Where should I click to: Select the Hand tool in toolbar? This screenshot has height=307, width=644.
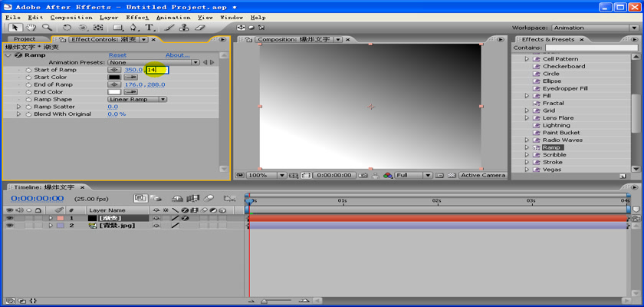pos(32,28)
